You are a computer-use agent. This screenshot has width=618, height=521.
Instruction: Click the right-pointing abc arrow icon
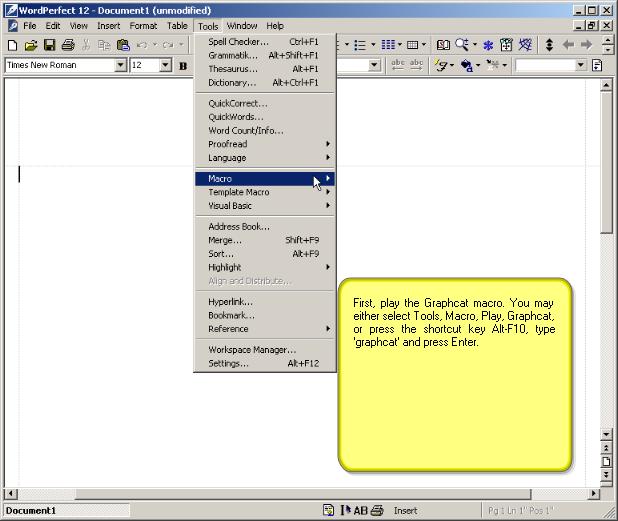click(x=416, y=65)
